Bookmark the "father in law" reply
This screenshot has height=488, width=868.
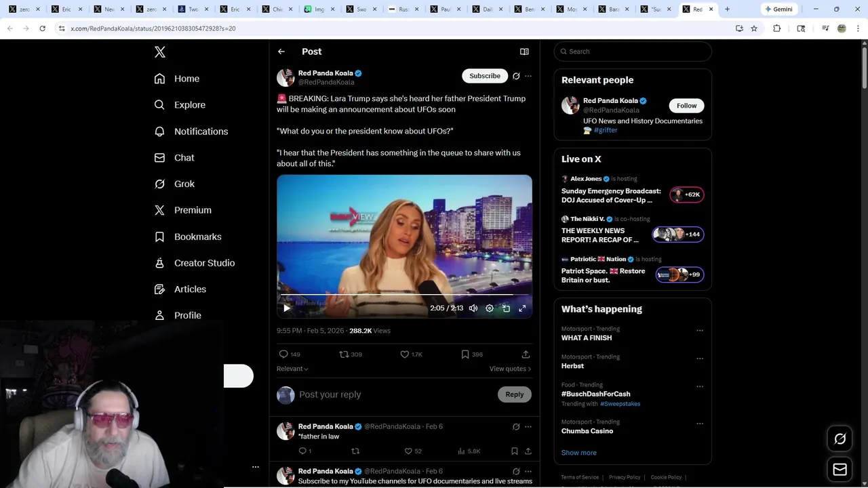point(515,451)
